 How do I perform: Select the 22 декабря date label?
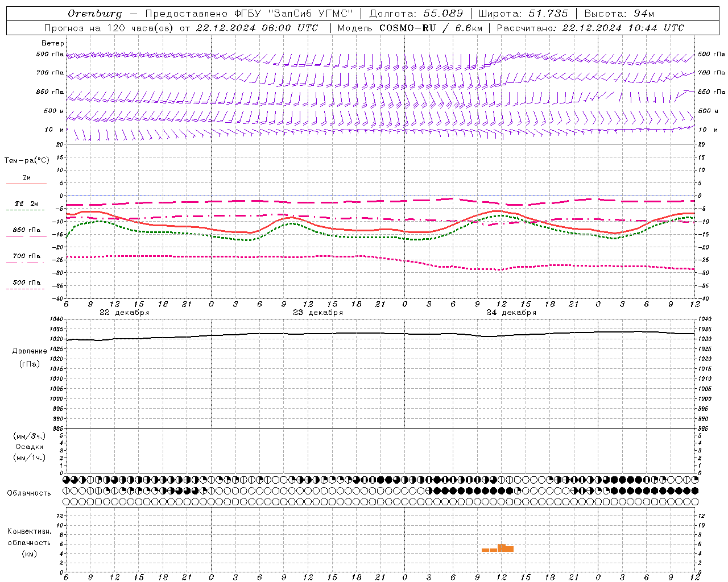pyautogui.click(x=125, y=313)
